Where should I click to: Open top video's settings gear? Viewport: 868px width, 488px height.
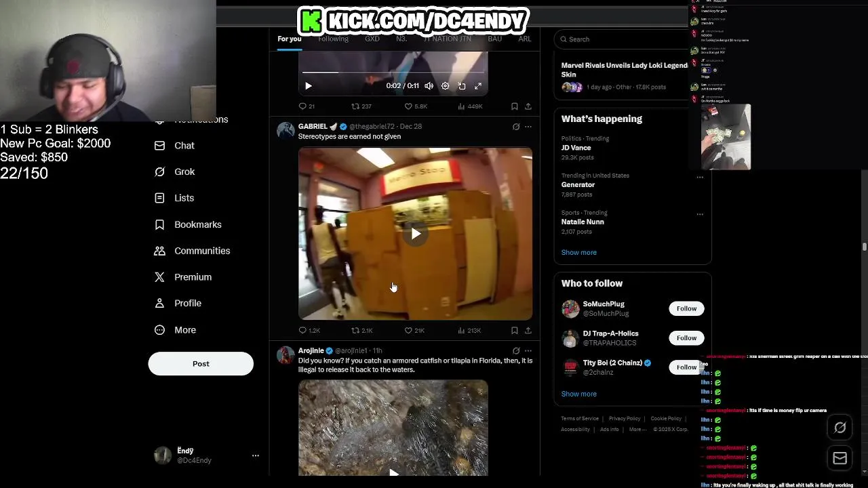tap(445, 86)
